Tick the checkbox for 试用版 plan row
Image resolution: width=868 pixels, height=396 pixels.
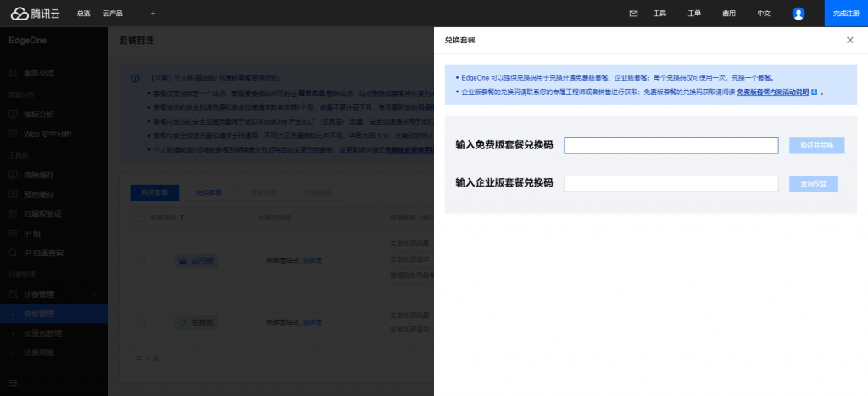click(141, 261)
